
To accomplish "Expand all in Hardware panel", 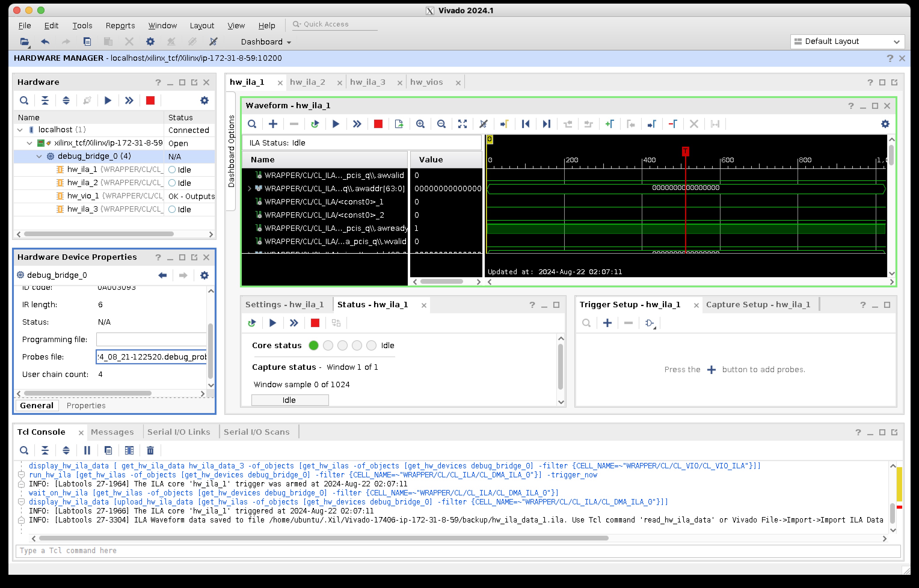I will click(66, 100).
